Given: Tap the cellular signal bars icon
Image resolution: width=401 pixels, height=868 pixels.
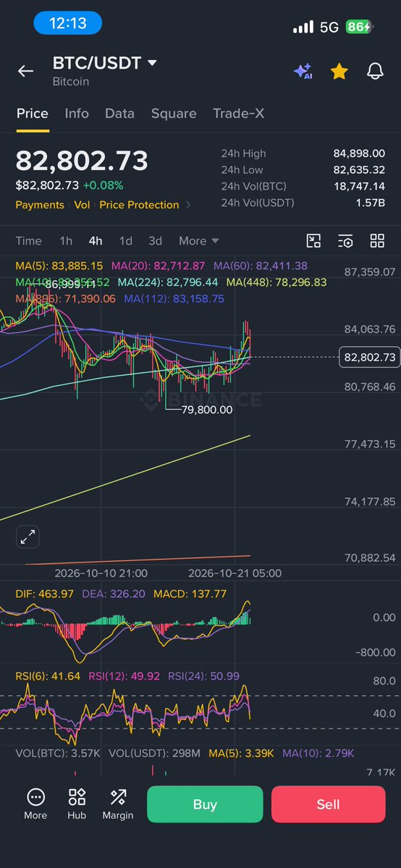Looking at the screenshot, I should point(303,27).
